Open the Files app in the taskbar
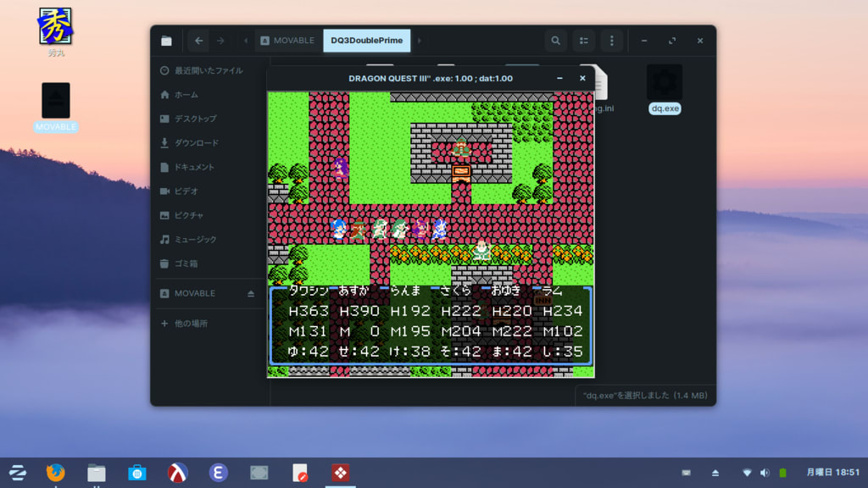 pyautogui.click(x=97, y=473)
